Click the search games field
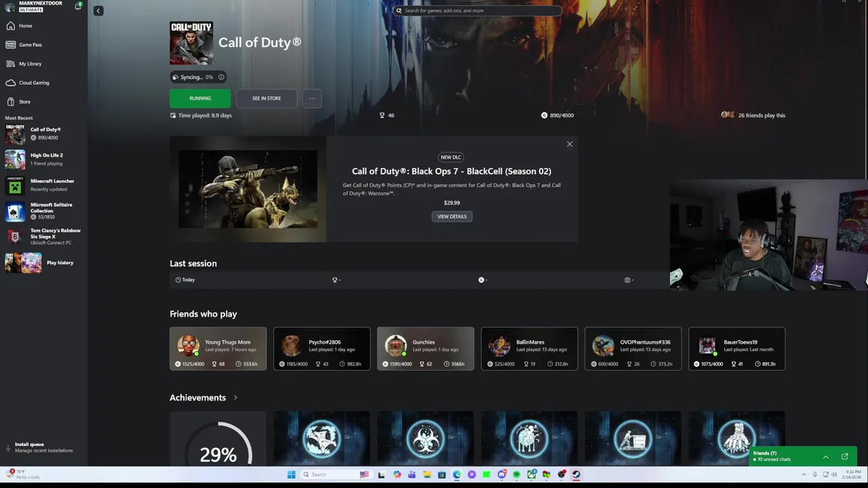 tap(478, 10)
